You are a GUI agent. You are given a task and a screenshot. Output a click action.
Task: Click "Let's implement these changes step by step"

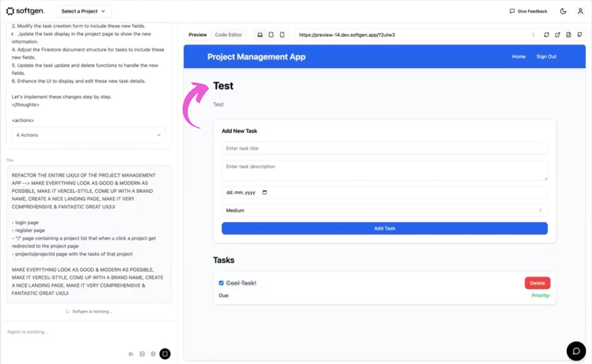(x=61, y=97)
